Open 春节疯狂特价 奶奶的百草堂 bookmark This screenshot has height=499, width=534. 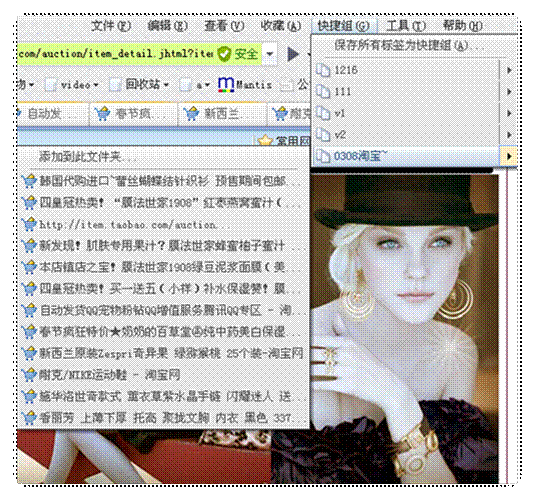(x=163, y=332)
